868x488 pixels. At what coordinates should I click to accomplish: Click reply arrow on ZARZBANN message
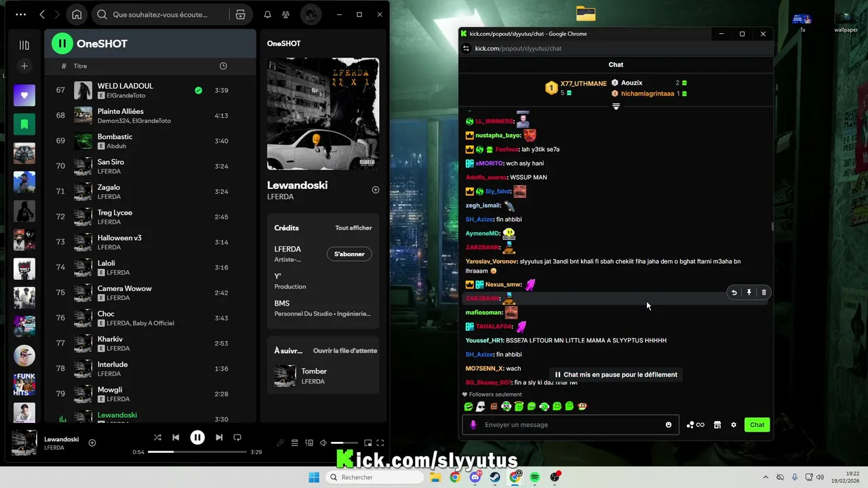tap(734, 293)
